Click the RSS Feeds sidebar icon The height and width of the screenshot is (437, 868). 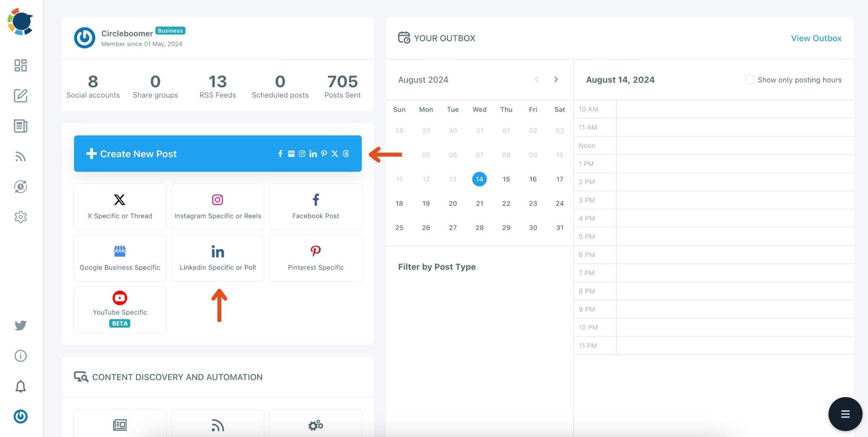coord(21,156)
